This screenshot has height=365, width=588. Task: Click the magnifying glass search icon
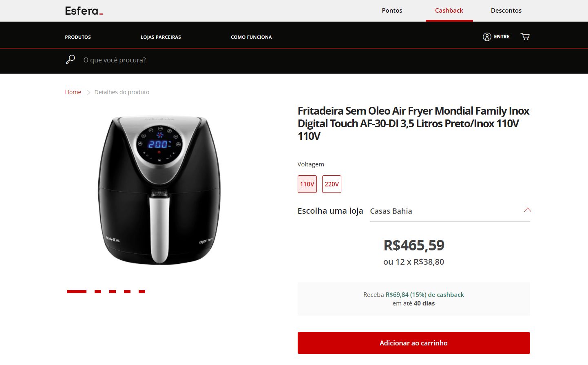coord(71,60)
